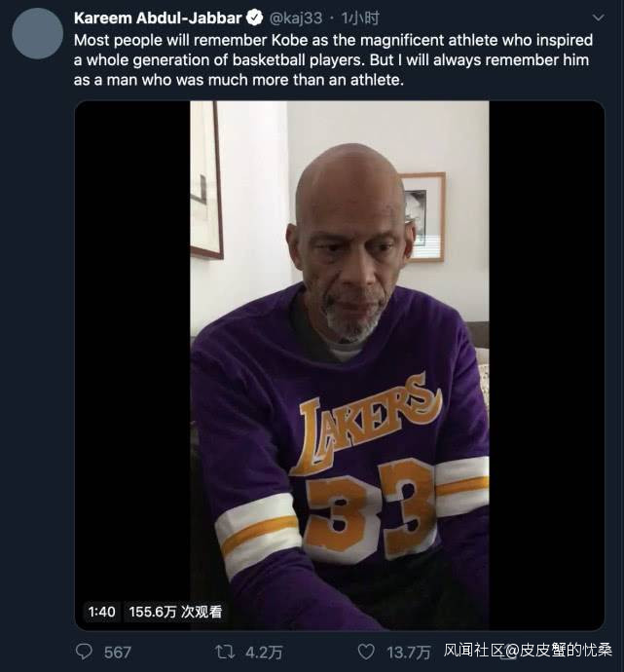Click the 567 reply count
This screenshot has width=624, height=672.
117,652
